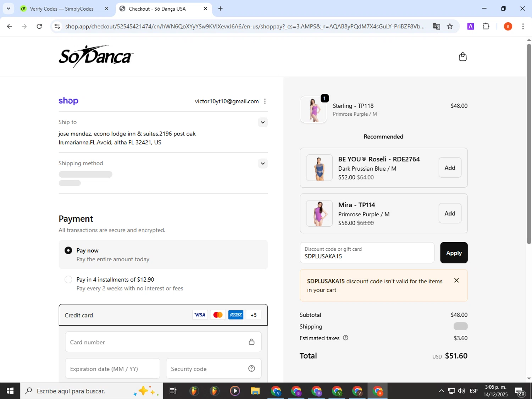Click the Shop Pay logo
The width and height of the screenshot is (532, 399).
68,101
